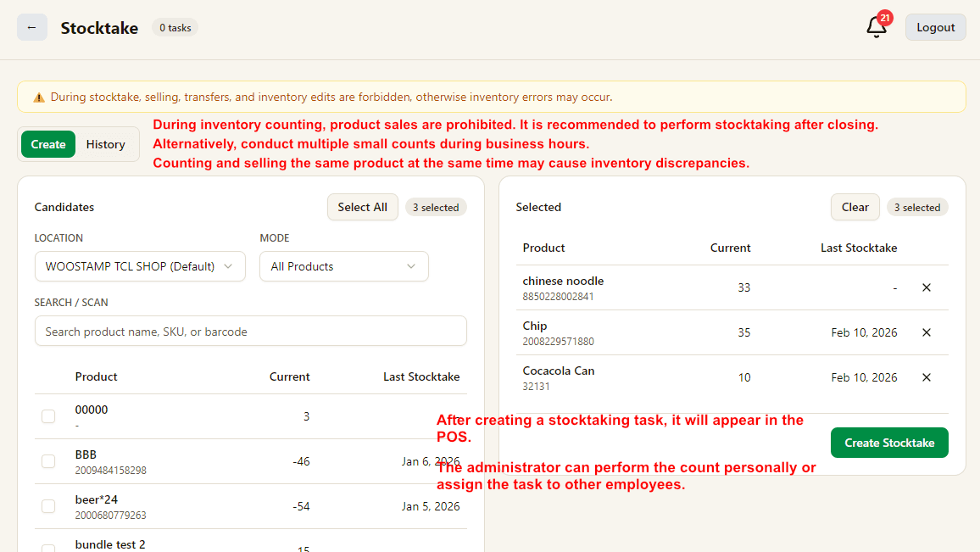This screenshot has width=980, height=552.
Task: Click the product search input field
Action: 250,331
